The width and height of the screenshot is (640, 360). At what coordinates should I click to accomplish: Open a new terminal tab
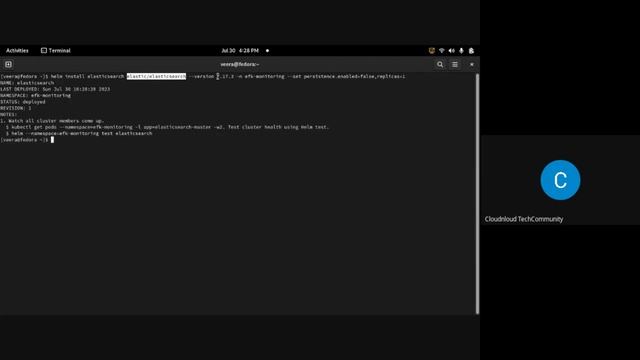click(x=8, y=64)
